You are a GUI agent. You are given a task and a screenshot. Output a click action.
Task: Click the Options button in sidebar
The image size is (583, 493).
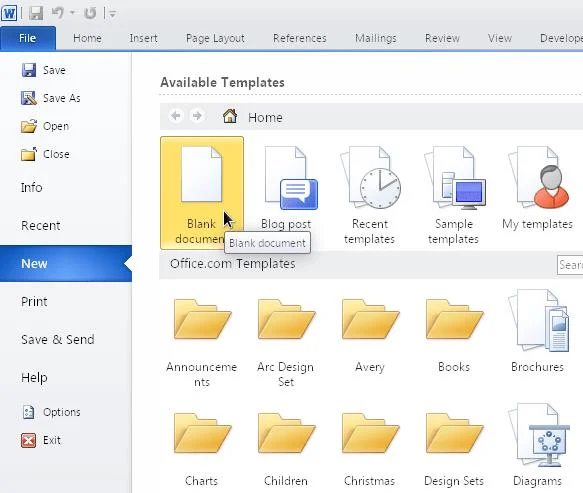(51, 412)
